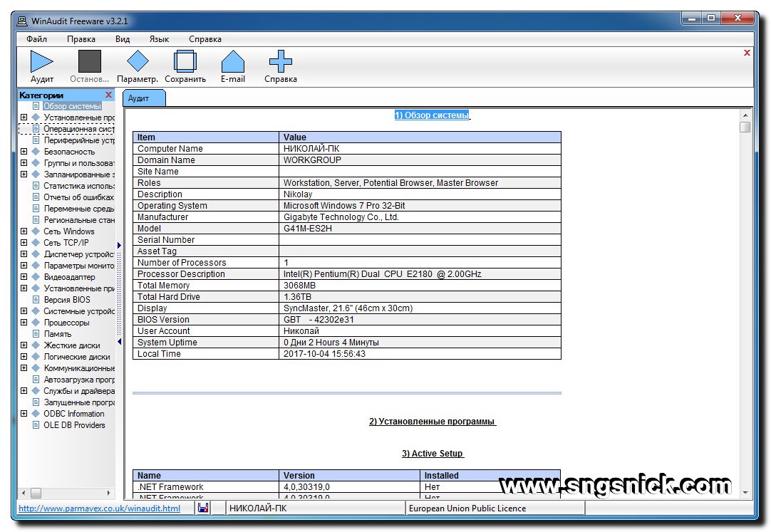Click the Сохранить save icon
The image size is (771, 532).
[185, 61]
